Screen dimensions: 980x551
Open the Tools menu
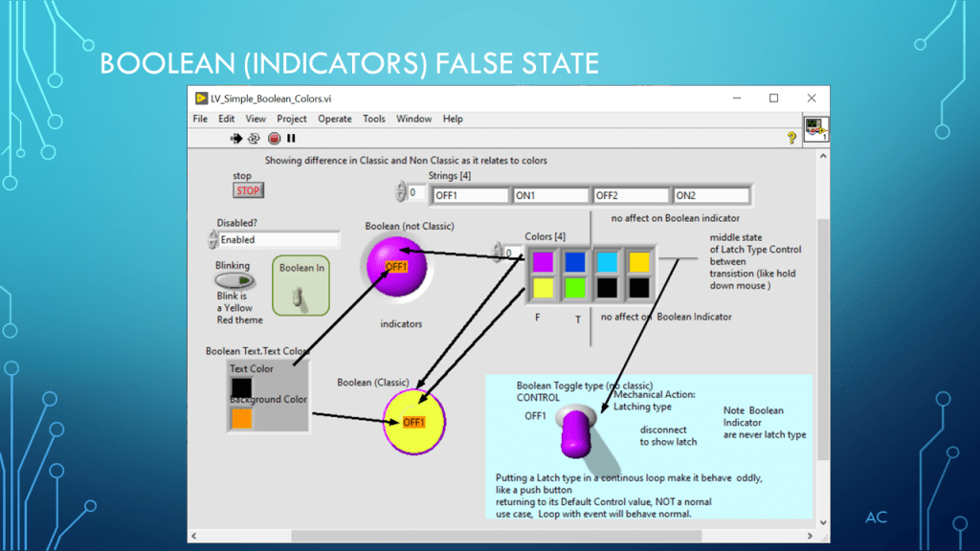click(x=374, y=119)
